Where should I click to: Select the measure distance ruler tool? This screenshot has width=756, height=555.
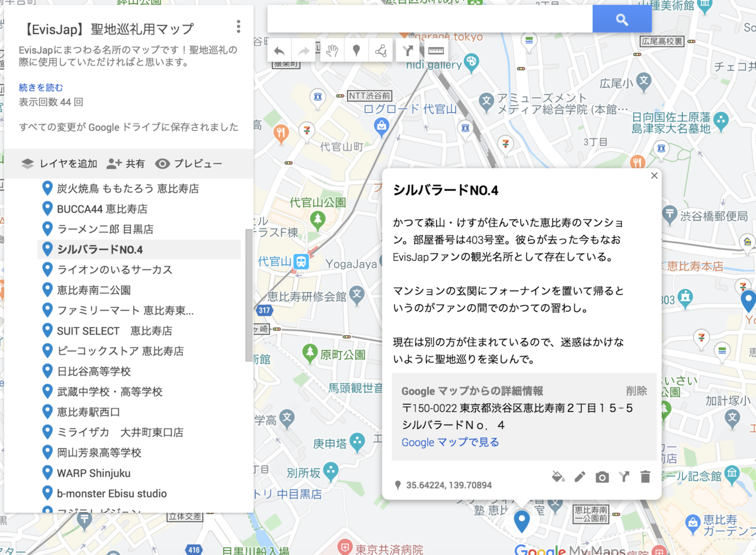(x=435, y=51)
